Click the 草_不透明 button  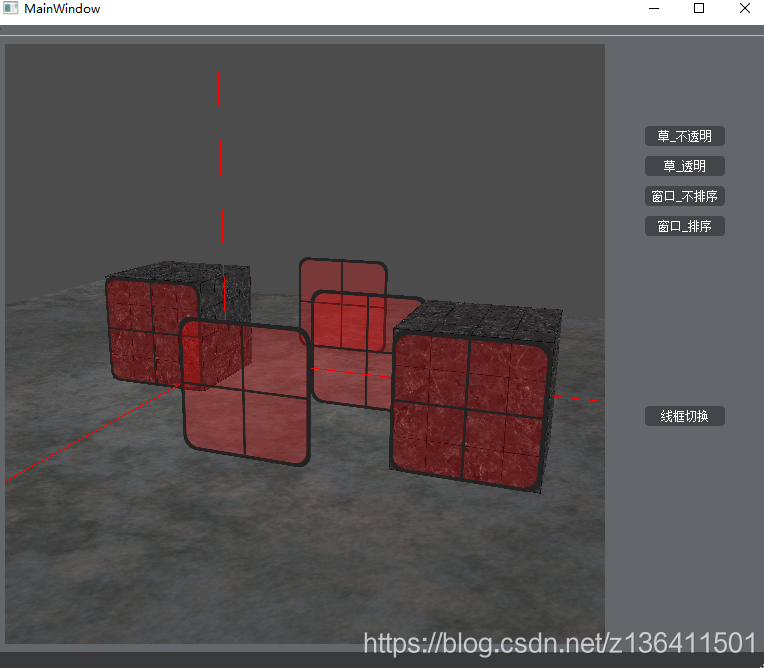685,136
